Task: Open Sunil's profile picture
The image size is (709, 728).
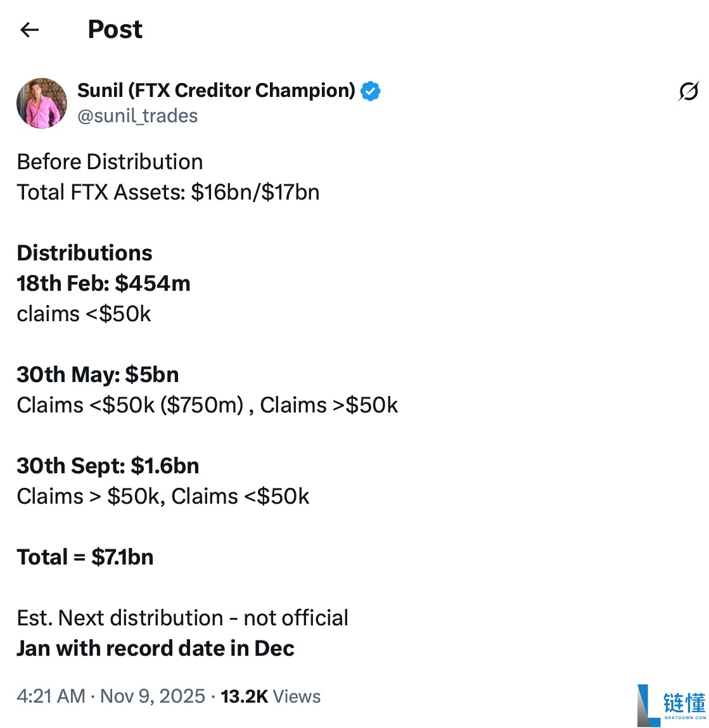Action: [x=42, y=103]
